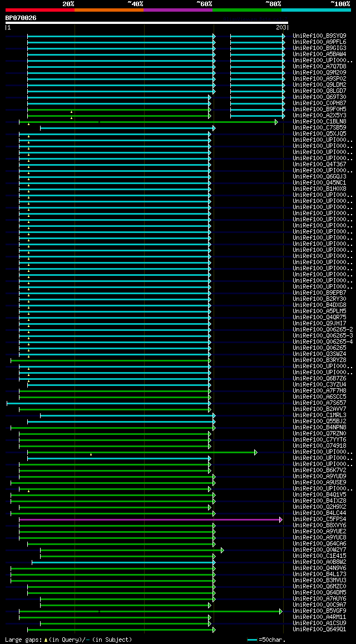
Task: Select label UniRef100_B2RY30
Action: [319, 299]
